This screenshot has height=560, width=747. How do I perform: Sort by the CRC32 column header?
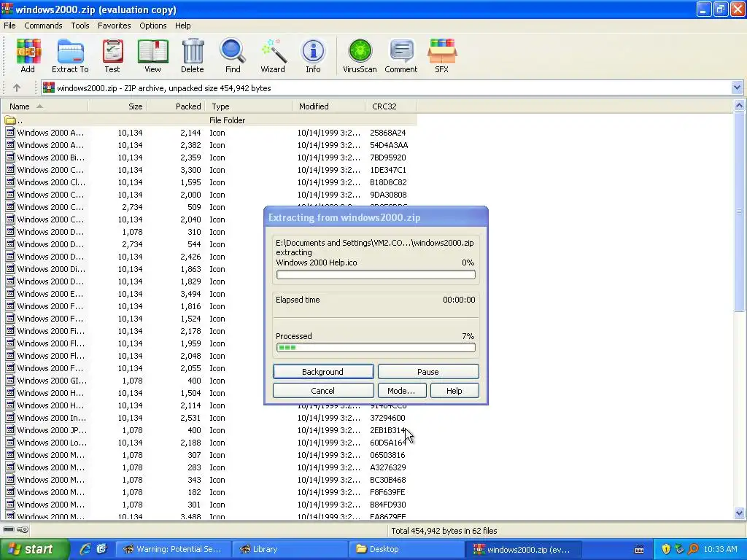point(391,106)
